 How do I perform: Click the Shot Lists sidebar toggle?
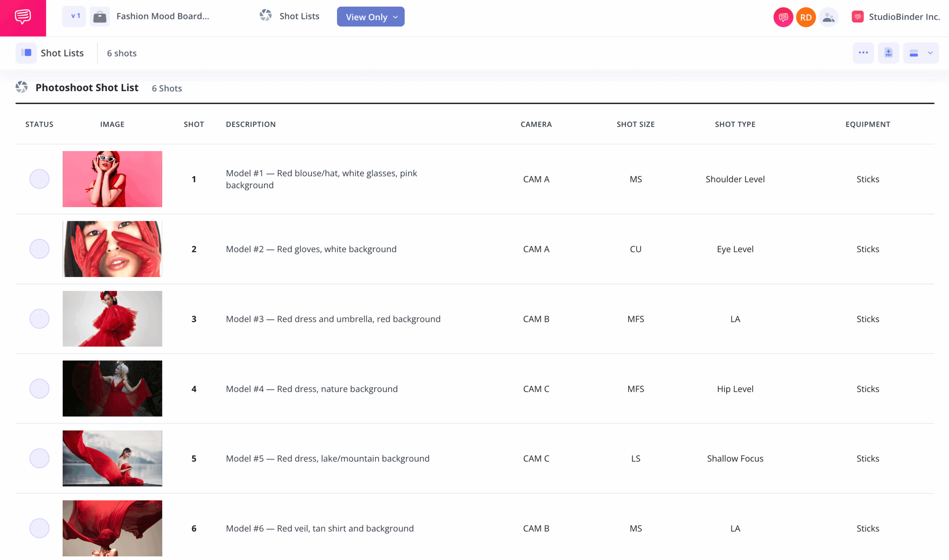(26, 53)
